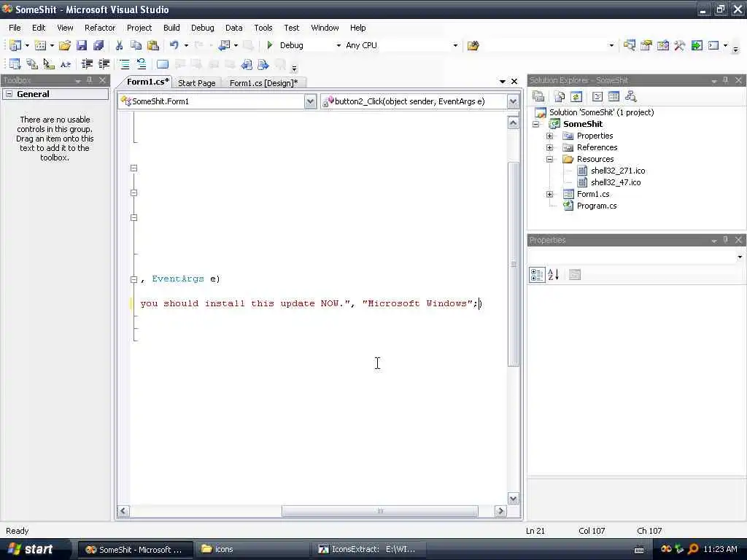This screenshot has width=747, height=560.
Task: Switch to the Start Page tab
Action: click(197, 83)
